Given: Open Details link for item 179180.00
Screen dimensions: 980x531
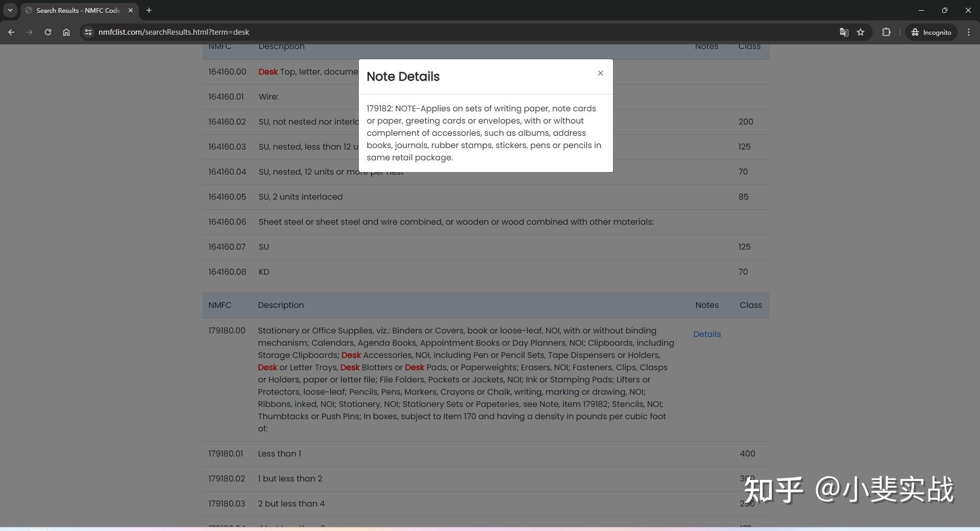Looking at the screenshot, I should (707, 334).
